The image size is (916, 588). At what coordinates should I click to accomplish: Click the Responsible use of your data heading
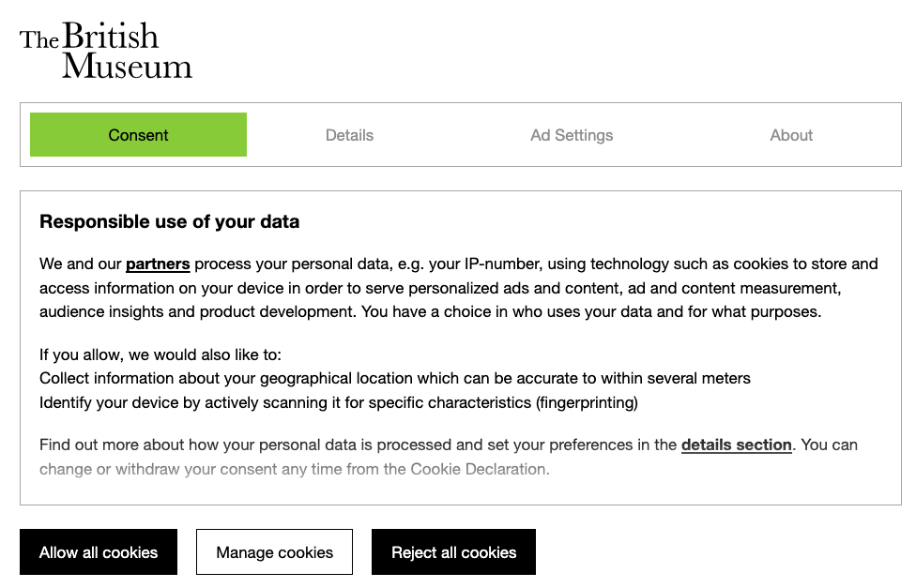169,222
